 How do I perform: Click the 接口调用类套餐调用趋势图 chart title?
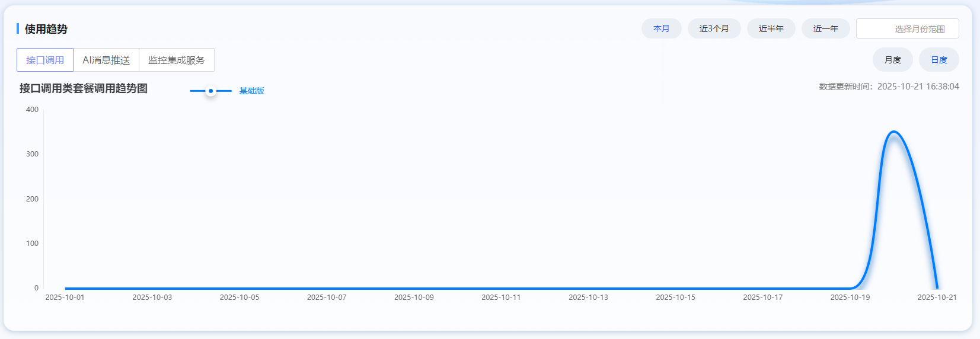point(84,88)
